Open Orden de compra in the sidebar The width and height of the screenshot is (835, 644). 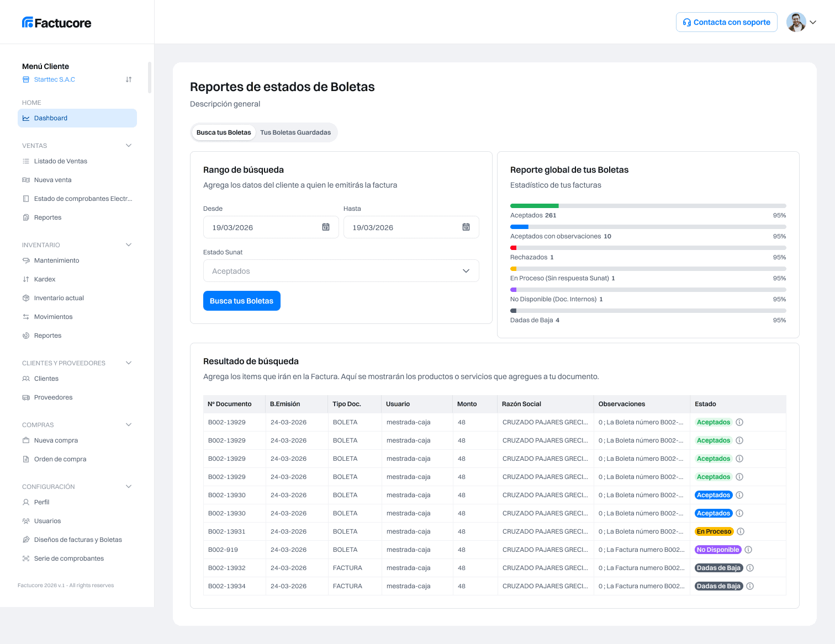(x=77, y=459)
